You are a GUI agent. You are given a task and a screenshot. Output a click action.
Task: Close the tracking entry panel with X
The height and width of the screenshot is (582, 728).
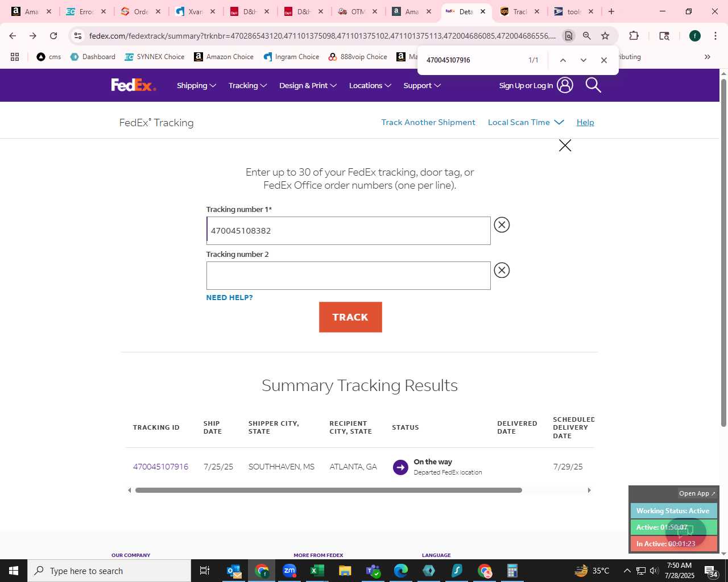pos(565,145)
